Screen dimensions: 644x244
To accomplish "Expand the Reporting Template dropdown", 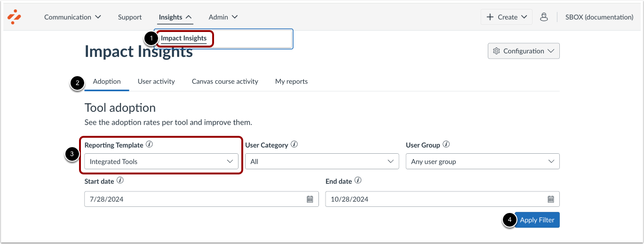I will pyautogui.click(x=161, y=161).
